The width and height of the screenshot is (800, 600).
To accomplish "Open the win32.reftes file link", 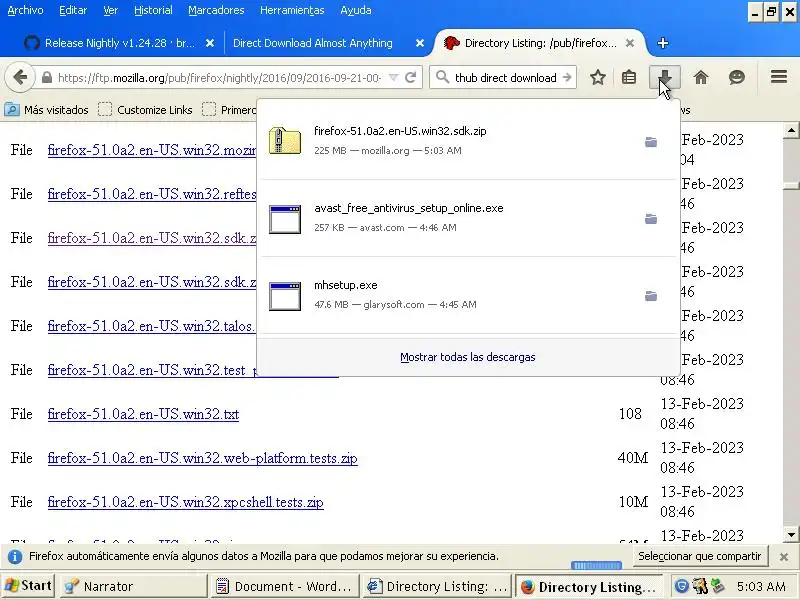I will pos(152,194).
